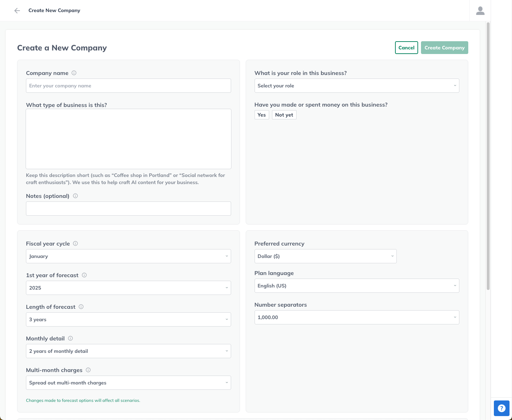Click the Fiscal year cycle info icon
512x420 pixels.
click(75, 243)
